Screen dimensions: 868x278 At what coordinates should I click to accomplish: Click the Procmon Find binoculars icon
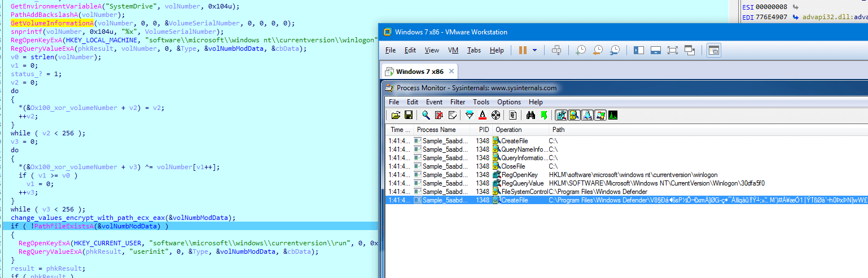click(x=531, y=115)
